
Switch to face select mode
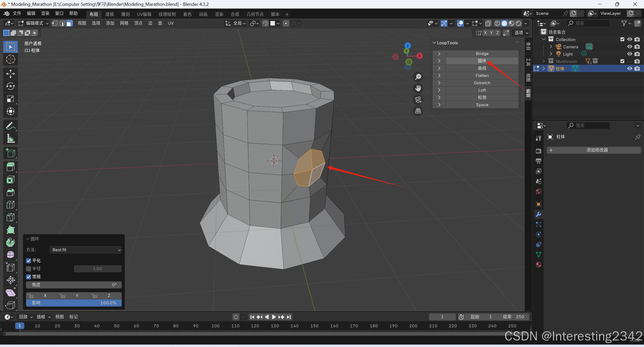(x=69, y=23)
